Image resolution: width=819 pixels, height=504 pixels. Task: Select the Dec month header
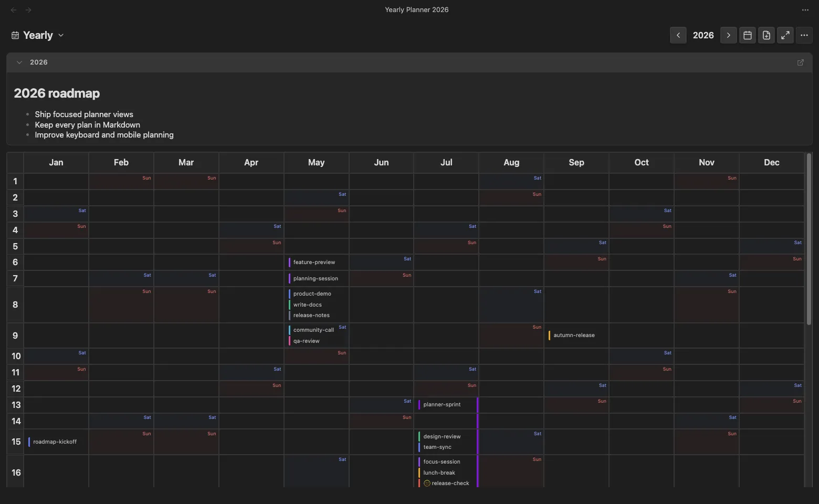772,163
